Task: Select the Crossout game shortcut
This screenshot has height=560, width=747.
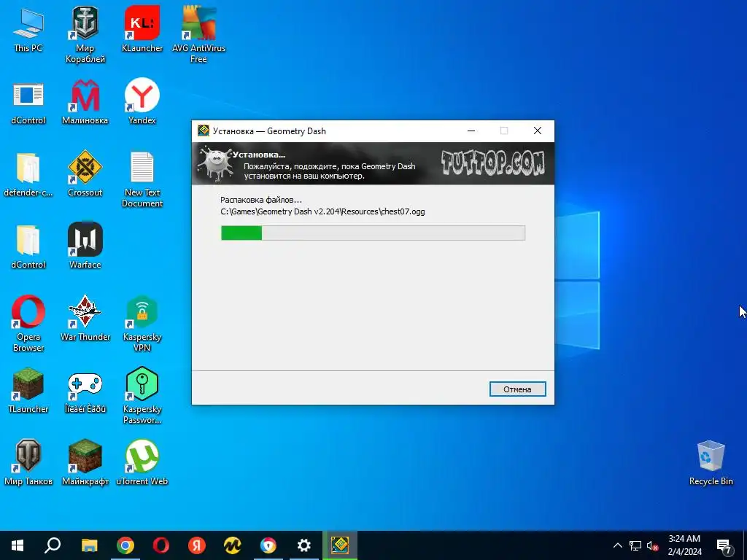Action: pos(85,174)
